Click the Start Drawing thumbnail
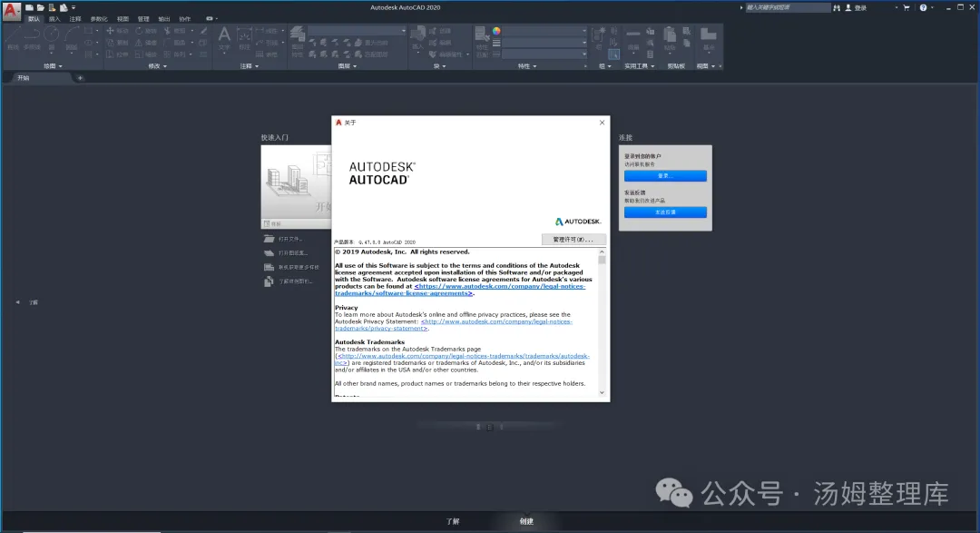Image resolution: width=980 pixels, height=533 pixels. tap(296, 187)
